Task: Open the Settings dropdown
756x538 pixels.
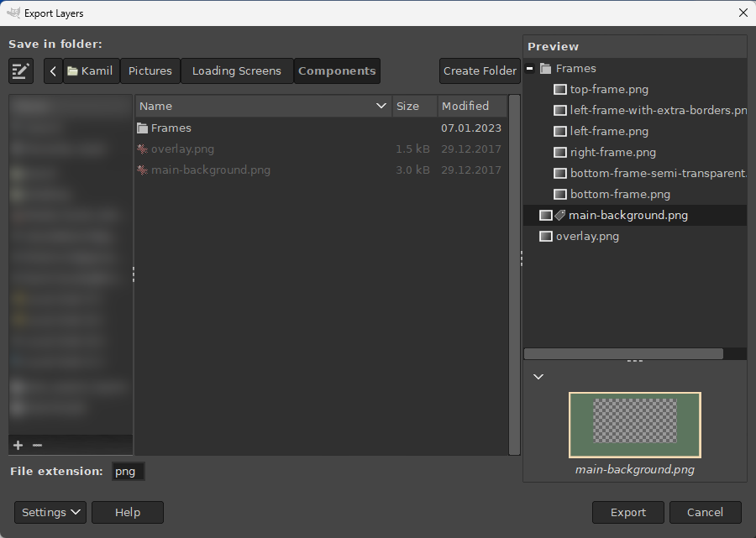Action: 50,513
